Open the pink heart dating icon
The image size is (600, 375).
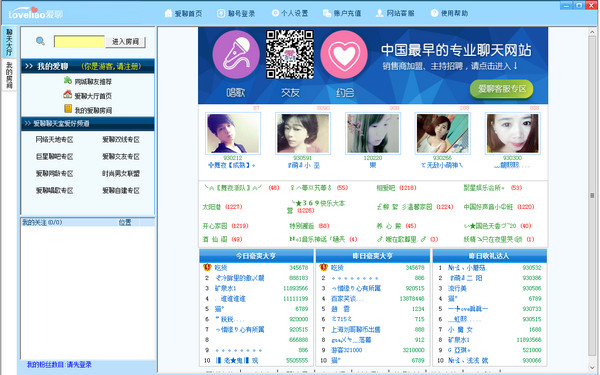pyautogui.click(x=344, y=55)
